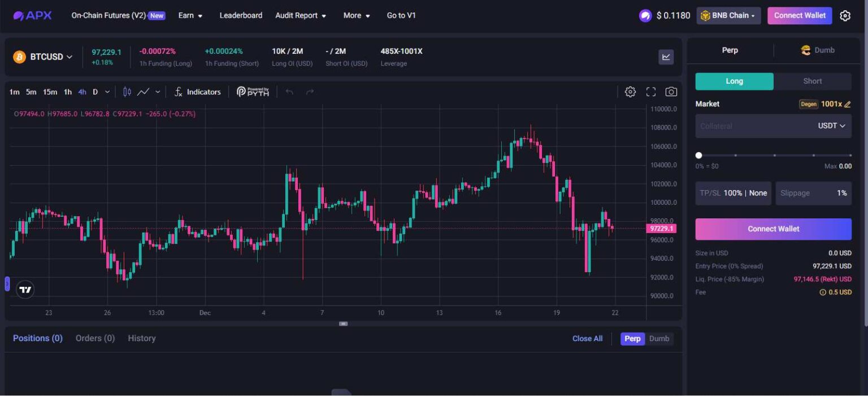Viewport: 868px width, 396px height.
Task: Switch to the Short position tab
Action: 811,81
